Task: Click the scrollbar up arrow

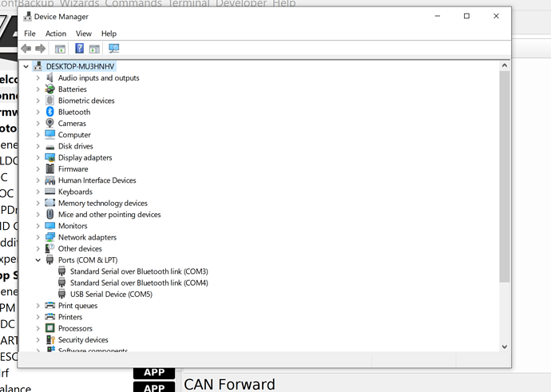Action: (505, 65)
